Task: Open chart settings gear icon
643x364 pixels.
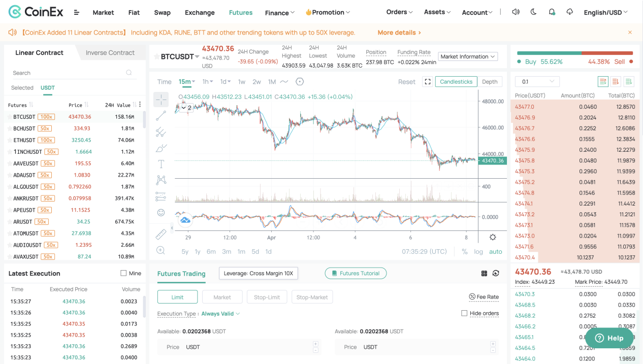Action: [492, 237]
